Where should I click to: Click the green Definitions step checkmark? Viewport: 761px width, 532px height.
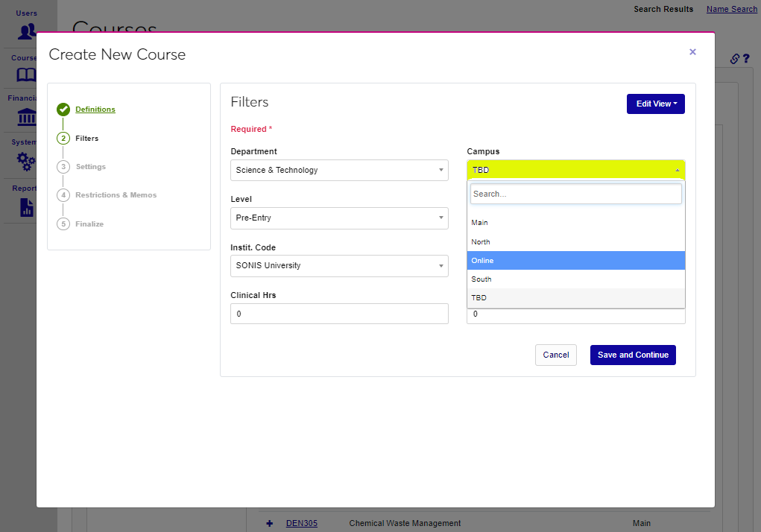click(x=63, y=110)
